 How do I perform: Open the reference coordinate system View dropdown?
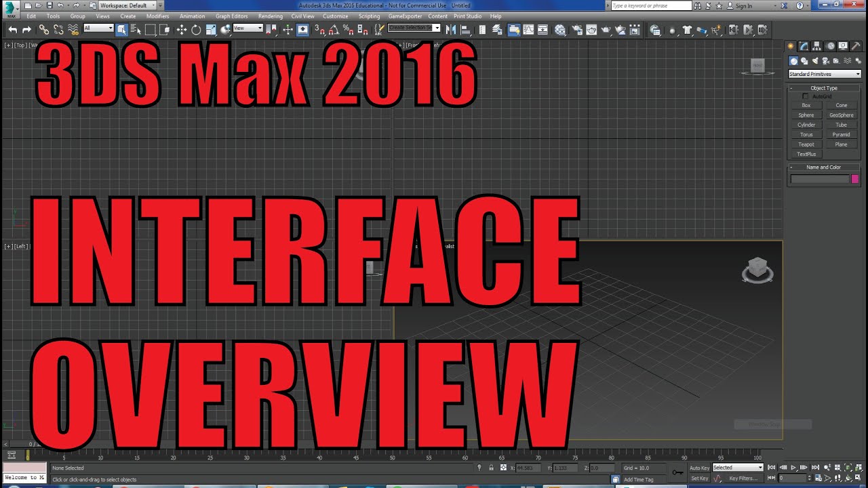[248, 28]
